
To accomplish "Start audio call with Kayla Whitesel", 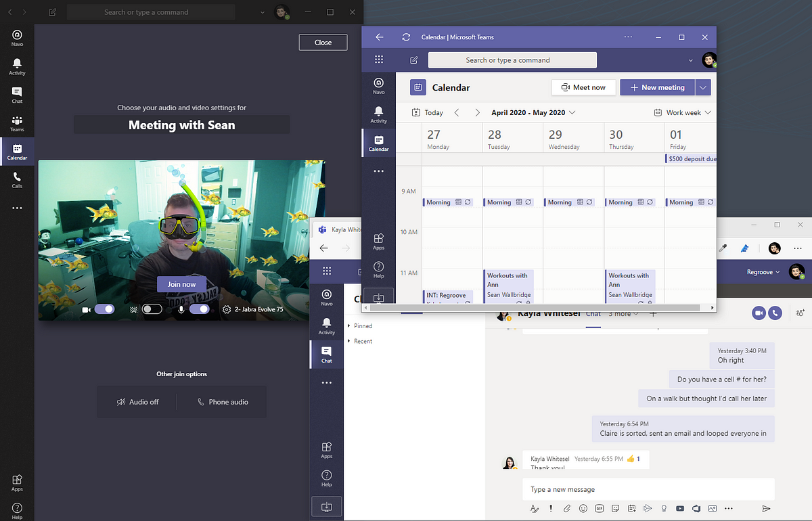I will pyautogui.click(x=775, y=313).
